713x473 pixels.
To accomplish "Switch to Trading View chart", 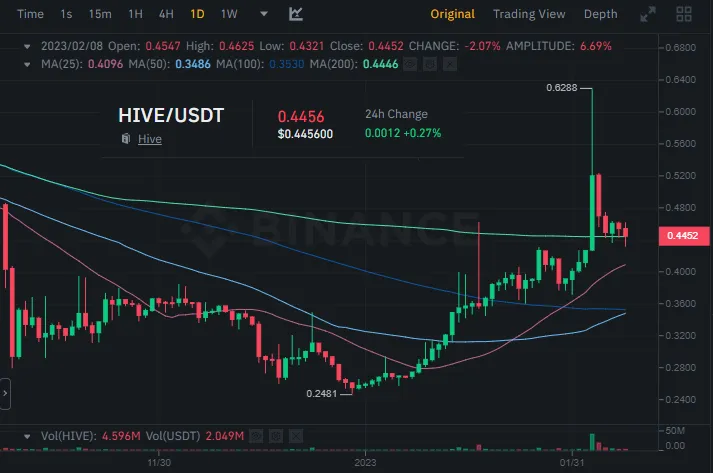I will (529, 14).
